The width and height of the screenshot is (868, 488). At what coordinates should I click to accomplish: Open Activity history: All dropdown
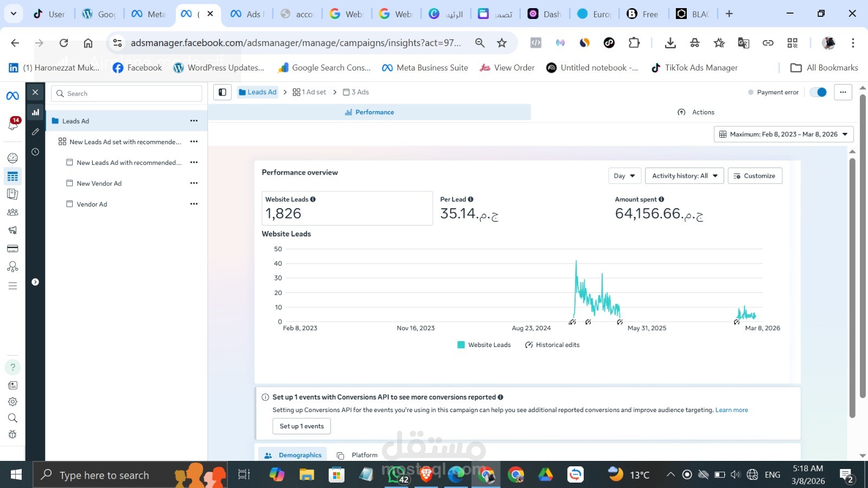pyautogui.click(x=685, y=176)
